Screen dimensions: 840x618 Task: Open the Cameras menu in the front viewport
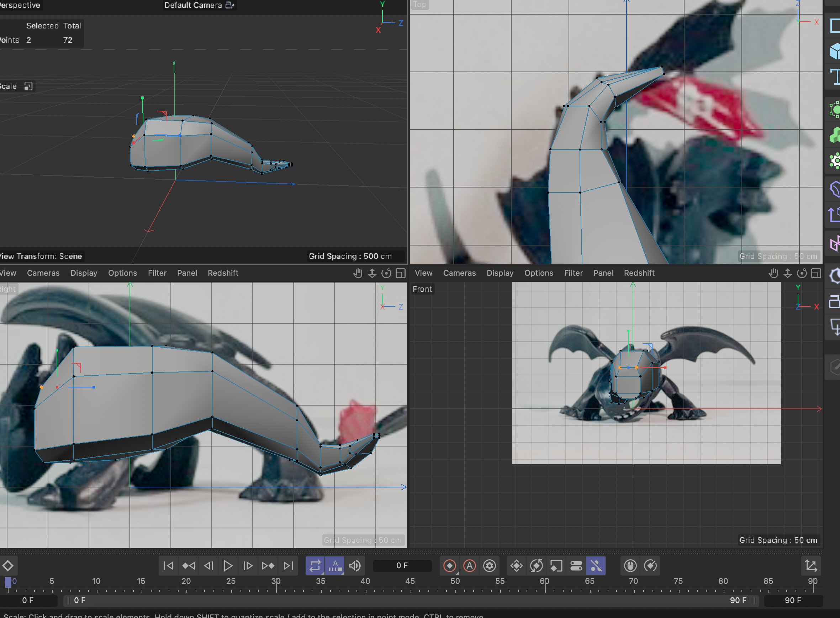460,273
